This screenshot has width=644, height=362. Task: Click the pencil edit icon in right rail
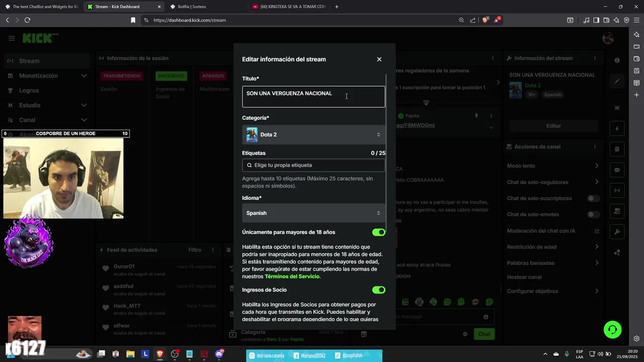pos(617,81)
